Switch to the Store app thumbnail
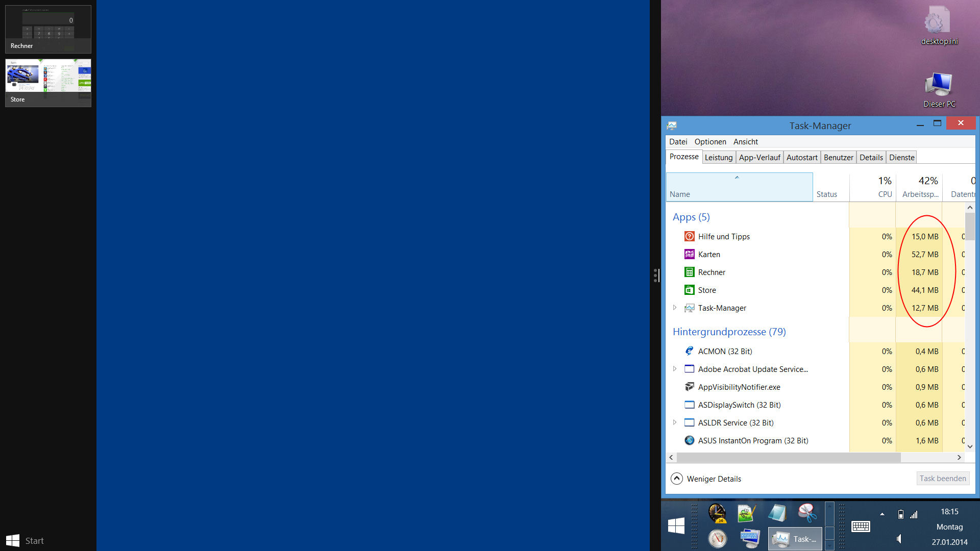980x551 pixels. 48,82
